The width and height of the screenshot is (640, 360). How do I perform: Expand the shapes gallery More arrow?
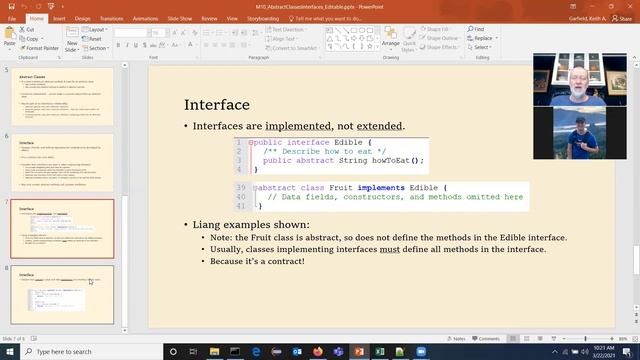coord(377,47)
